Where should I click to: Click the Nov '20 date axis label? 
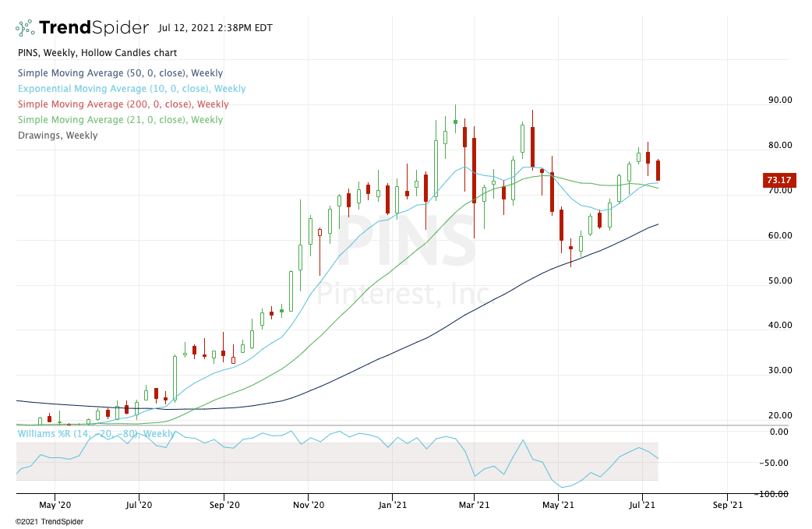[309, 505]
